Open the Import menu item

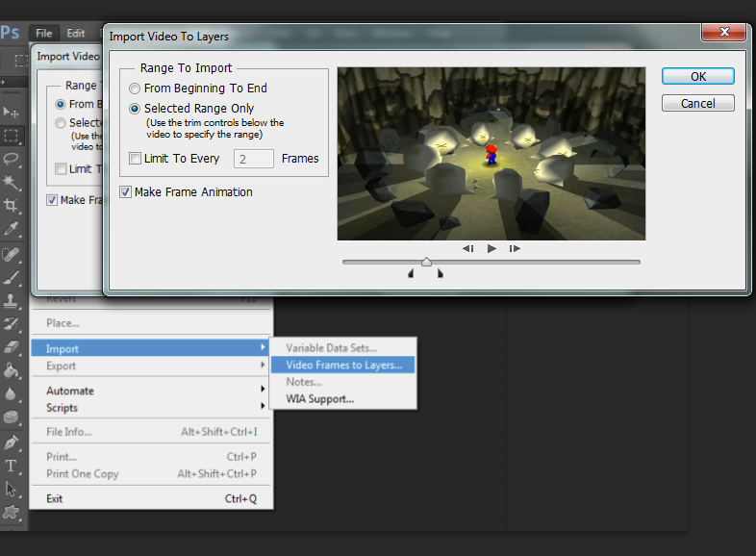click(x=150, y=348)
